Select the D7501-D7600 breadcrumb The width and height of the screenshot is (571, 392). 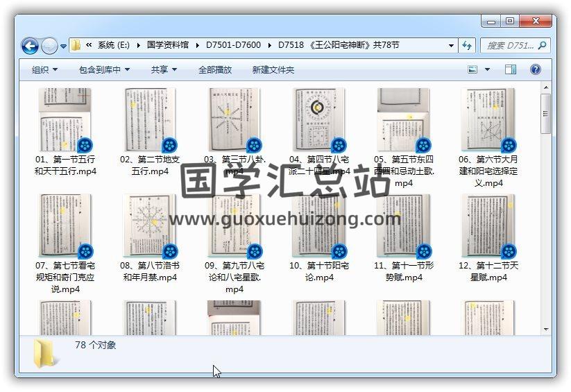click(x=233, y=45)
